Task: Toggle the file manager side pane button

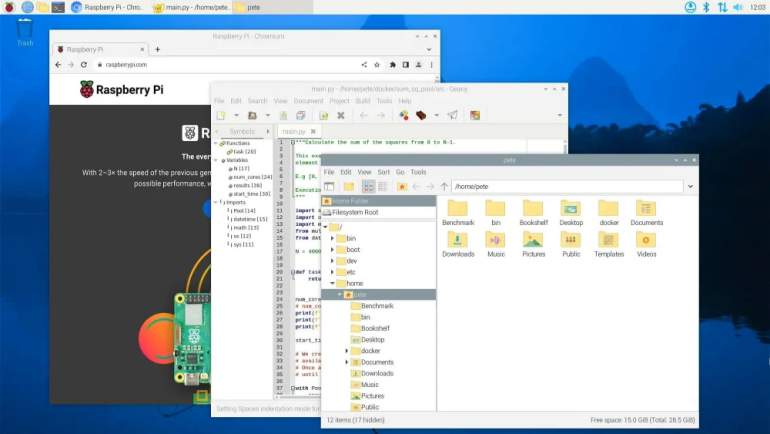Action: (329, 186)
